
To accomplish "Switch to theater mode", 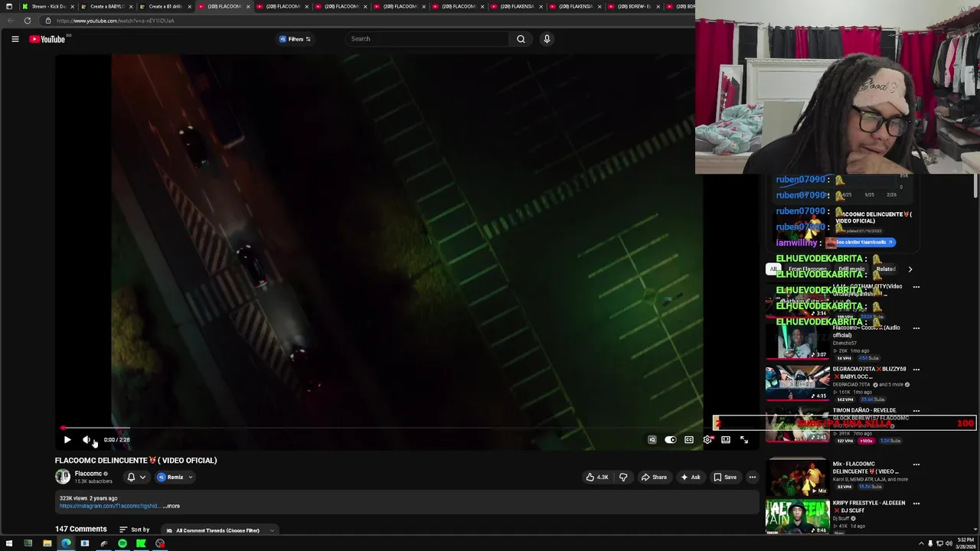I will 725,440.
